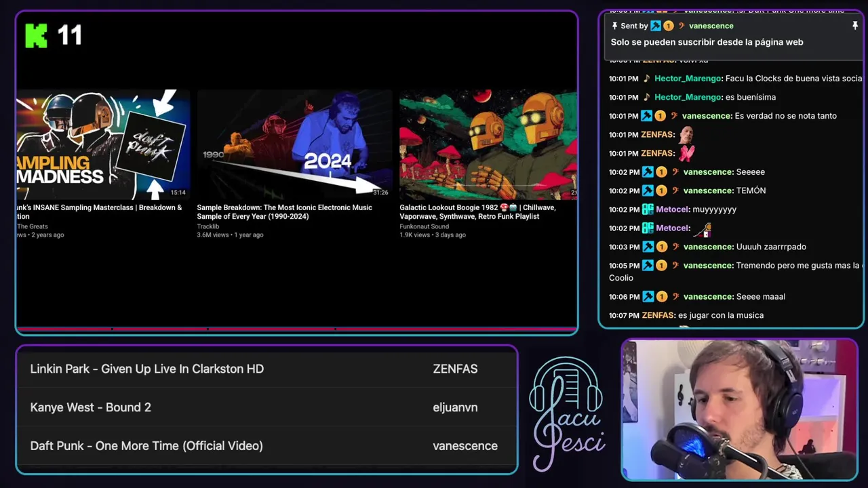
Task: Select 'Daft Punk - One More Time (Official Video)'
Action: [146, 446]
